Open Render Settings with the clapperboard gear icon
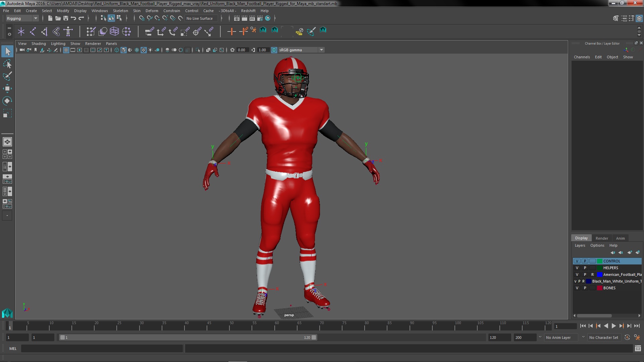Image resolution: width=644 pixels, height=362 pixels. tap(260, 18)
